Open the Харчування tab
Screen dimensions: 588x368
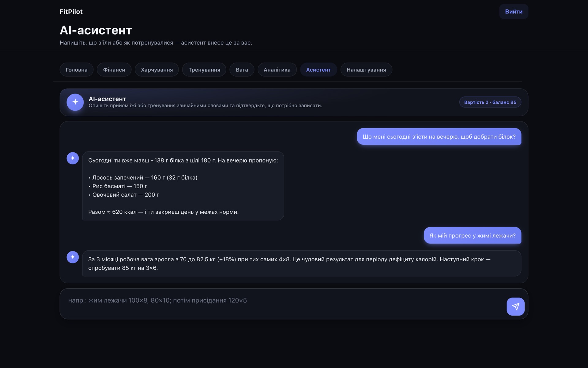157,70
